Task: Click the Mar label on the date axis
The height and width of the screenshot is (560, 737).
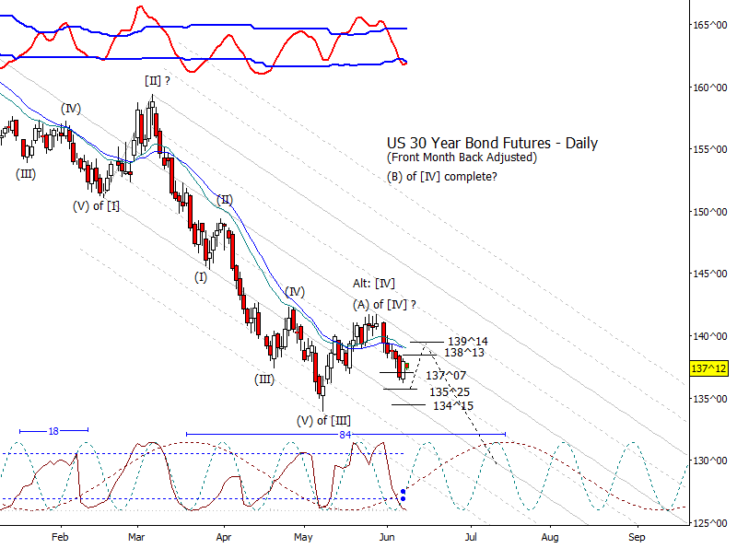Action: point(136,537)
